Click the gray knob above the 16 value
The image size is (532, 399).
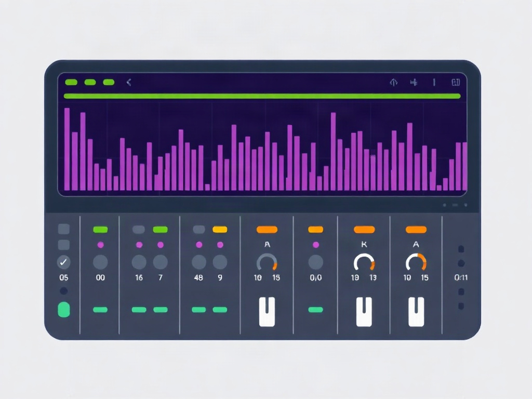tap(139, 262)
